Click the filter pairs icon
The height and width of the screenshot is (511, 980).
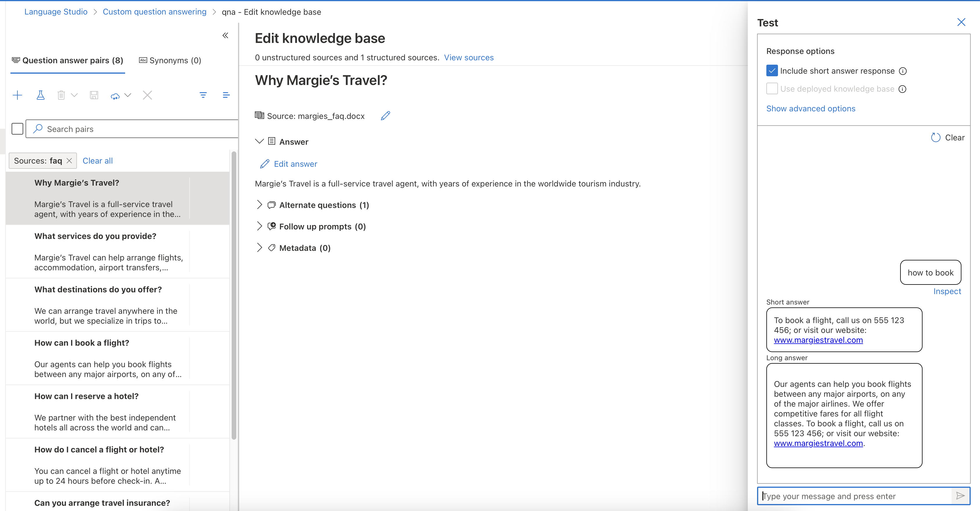[203, 95]
